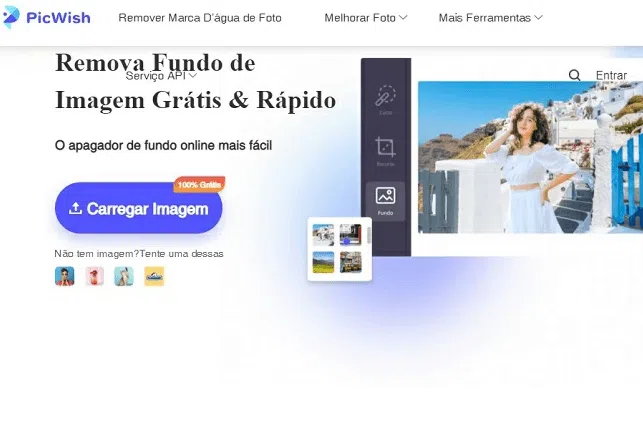This screenshot has width=643, height=421.
Task: Click the Entrar login link
Action: (611, 75)
